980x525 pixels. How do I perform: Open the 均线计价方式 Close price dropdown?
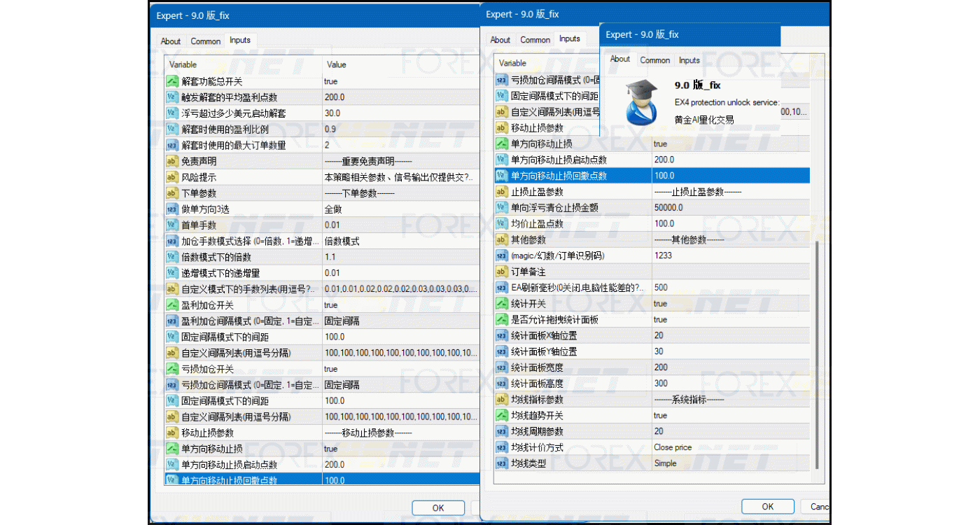point(728,447)
